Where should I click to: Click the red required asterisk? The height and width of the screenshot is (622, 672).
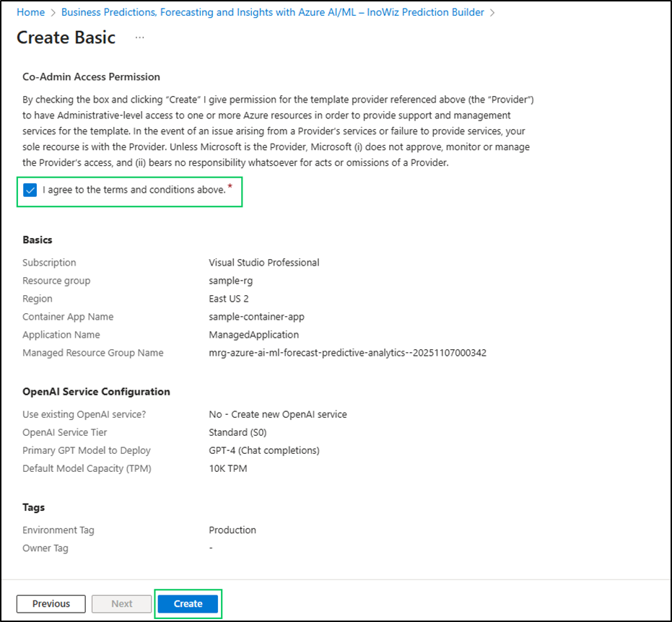click(230, 188)
